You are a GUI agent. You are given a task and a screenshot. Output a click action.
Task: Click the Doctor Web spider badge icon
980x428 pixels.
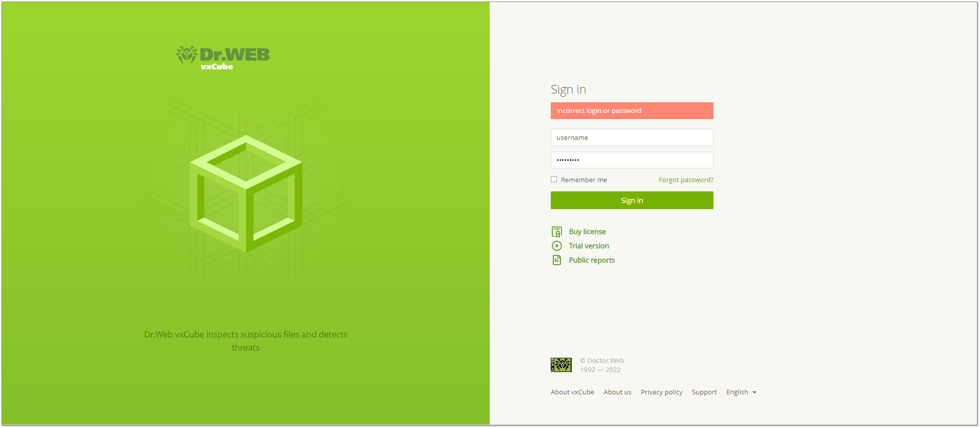click(561, 365)
